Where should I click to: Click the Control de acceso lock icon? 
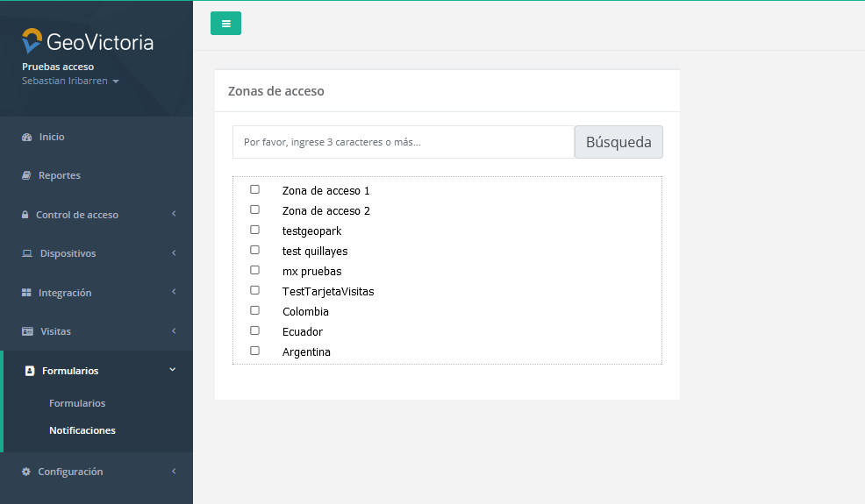(x=25, y=215)
